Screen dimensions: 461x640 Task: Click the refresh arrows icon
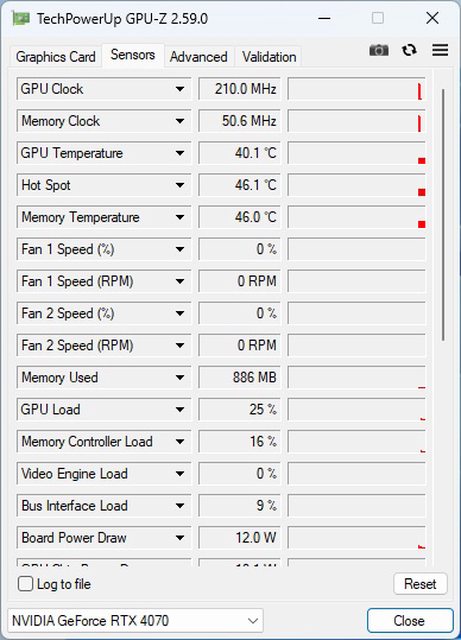click(x=409, y=50)
